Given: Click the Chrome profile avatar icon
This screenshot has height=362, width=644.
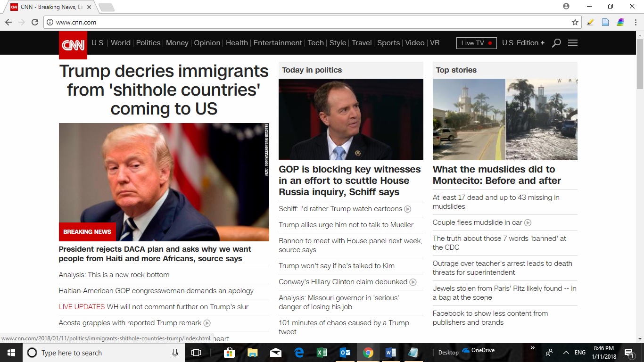Looking at the screenshot, I should [566, 6].
